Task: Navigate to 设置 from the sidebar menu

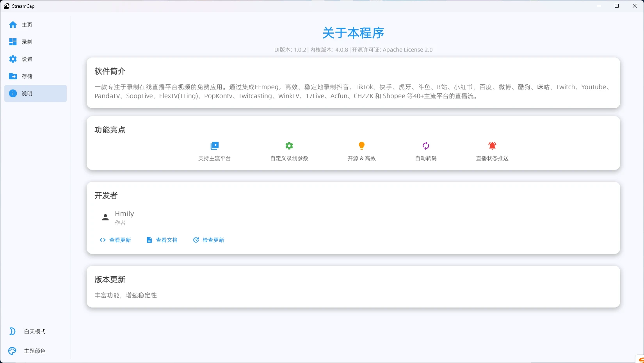Action: 27,59
